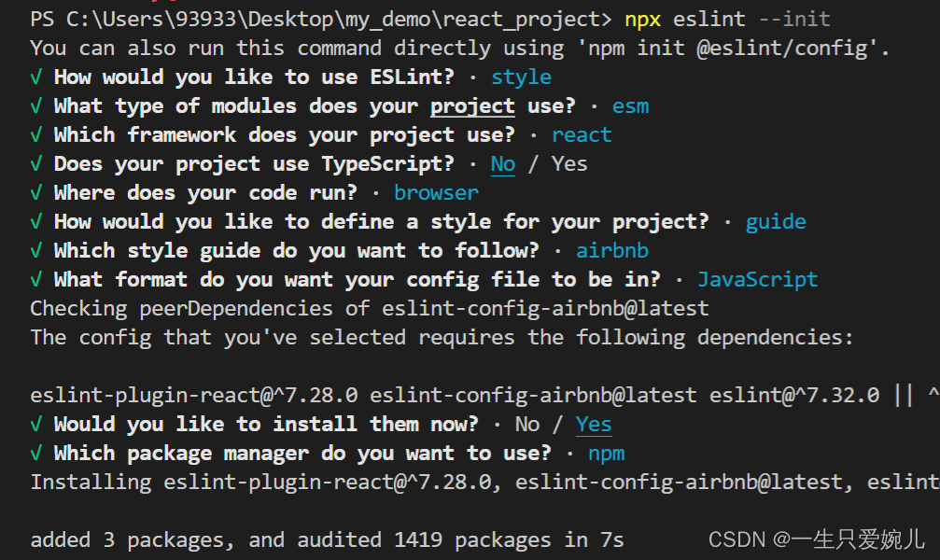Click the 'react' answer
Screen dimensions: 940x560
(582, 135)
